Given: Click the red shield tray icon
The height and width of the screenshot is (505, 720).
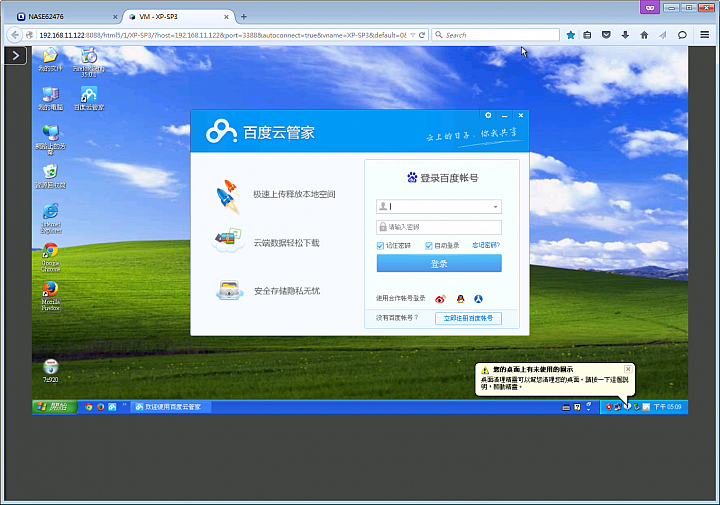Looking at the screenshot, I should click(608, 407).
